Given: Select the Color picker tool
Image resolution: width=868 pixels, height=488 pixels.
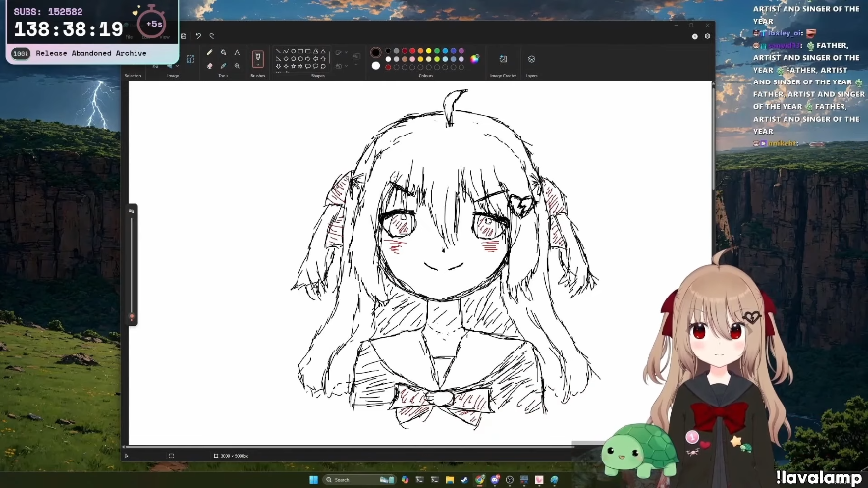Looking at the screenshot, I should click(223, 66).
